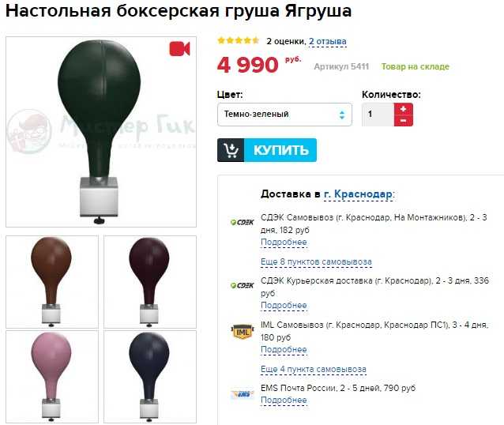Click the quantity input field
The height and width of the screenshot is (425, 504).
pyautogui.click(x=378, y=115)
